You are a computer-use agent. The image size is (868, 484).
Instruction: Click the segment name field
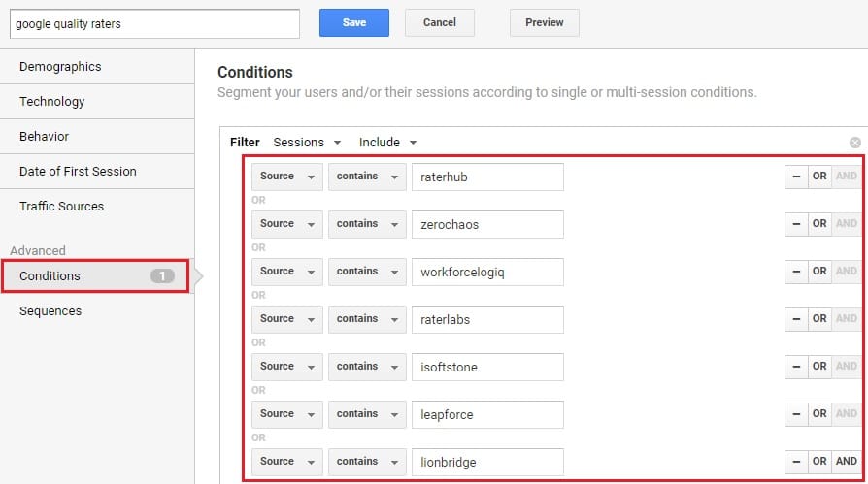point(154,24)
